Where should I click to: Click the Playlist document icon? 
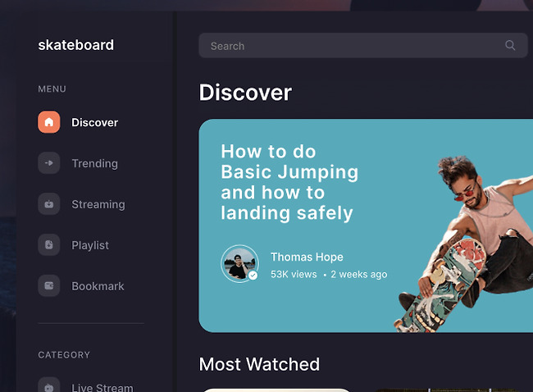coord(49,244)
